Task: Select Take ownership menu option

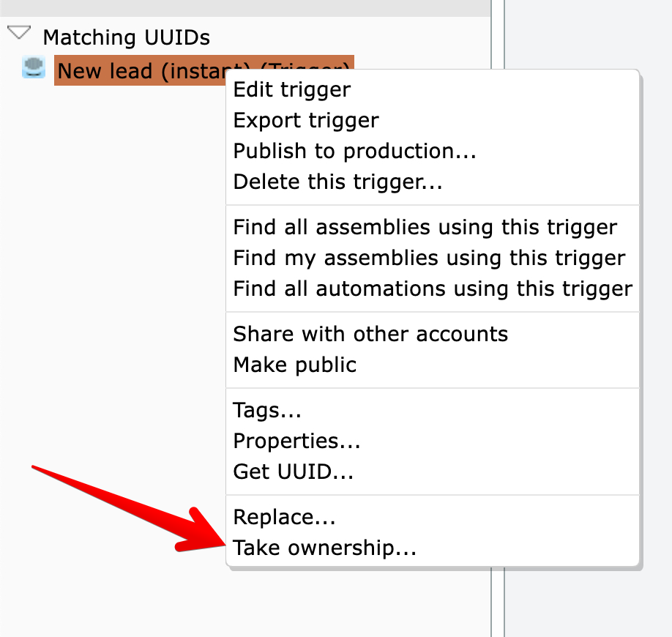Action: point(324,548)
